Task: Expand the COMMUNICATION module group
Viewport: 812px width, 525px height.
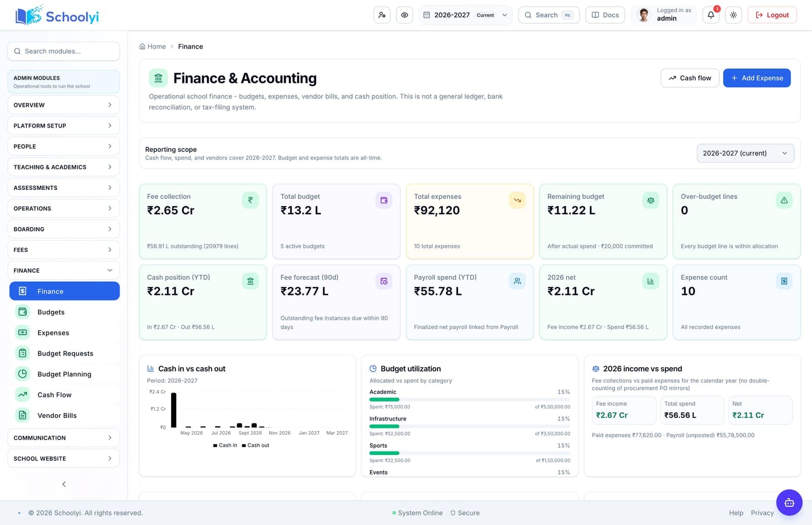Action: click(x=63, y=438)
